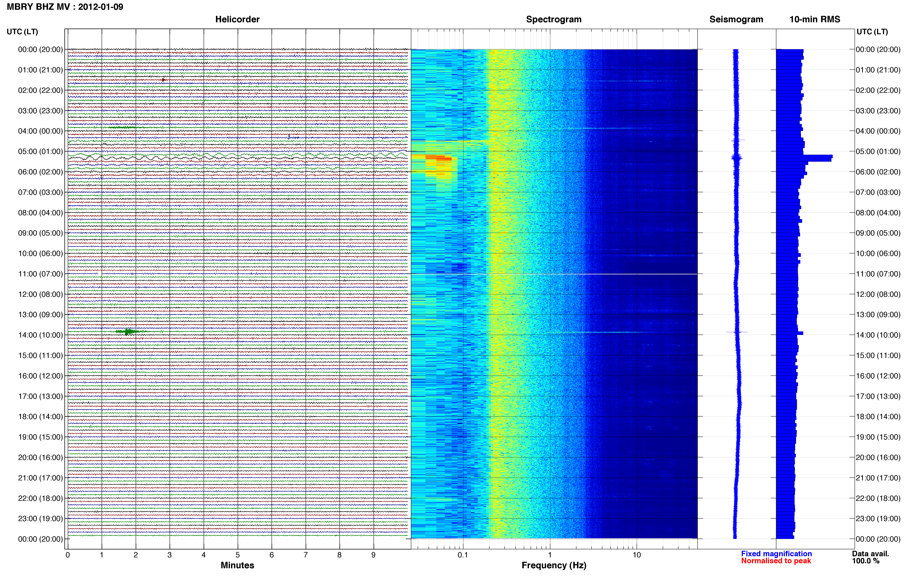The width and height of the screenshot is (924, 578).
Task: Click frequency tick label '0.1'
Action: 463,555
